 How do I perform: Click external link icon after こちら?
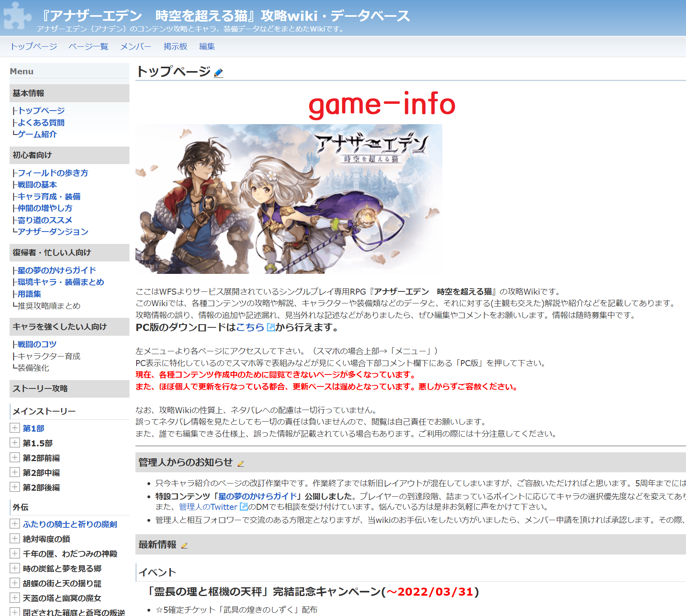click(270, 327)
